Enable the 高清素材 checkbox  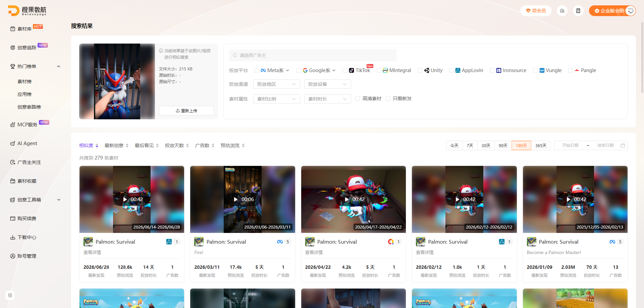pos(358,99)
